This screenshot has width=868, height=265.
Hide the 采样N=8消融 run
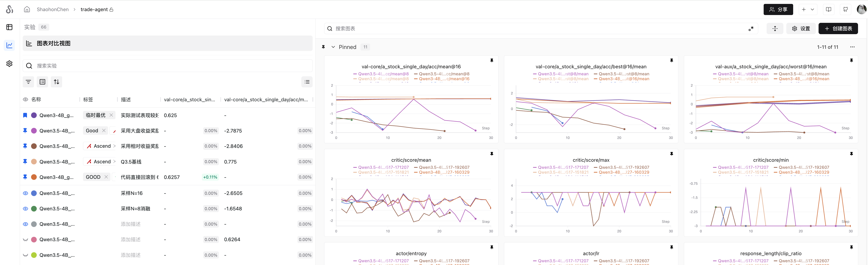click(25, 209)
